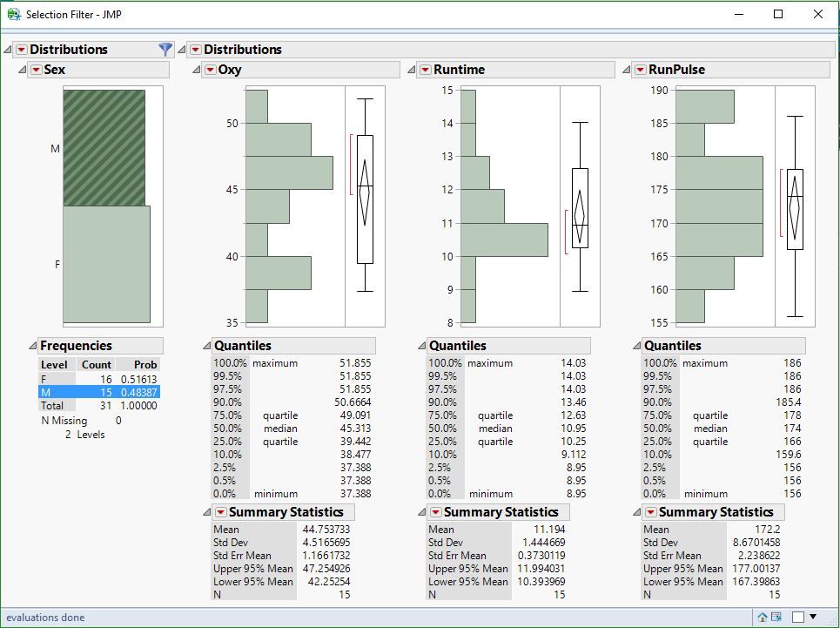Select the Runtime histogram bar between 10 and 11
This screenshot has width=840, height=628.
(x=505, y=240)
